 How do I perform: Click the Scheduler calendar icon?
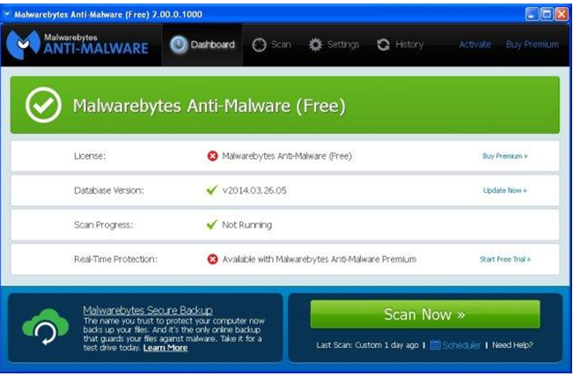[x=435, y=345]
